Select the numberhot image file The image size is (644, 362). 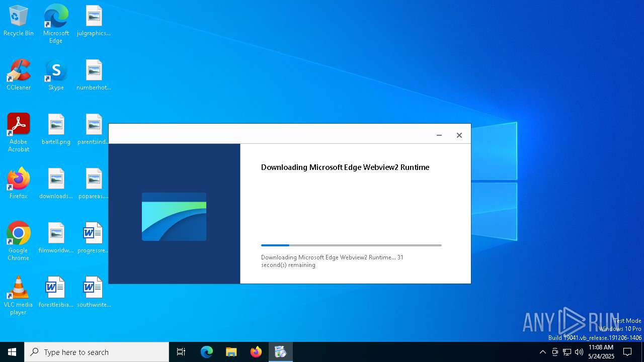(94, 75)
